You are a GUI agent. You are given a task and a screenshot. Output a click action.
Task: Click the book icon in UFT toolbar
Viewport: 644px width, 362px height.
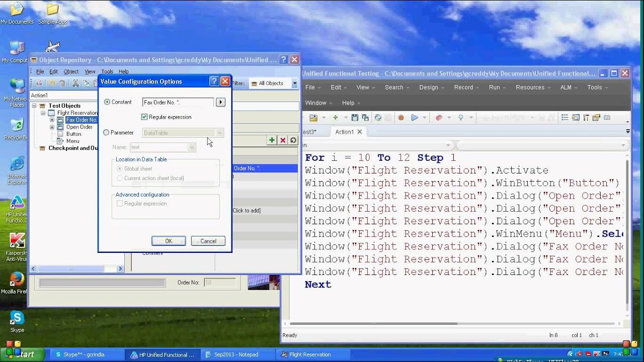[x=607, y=118]
